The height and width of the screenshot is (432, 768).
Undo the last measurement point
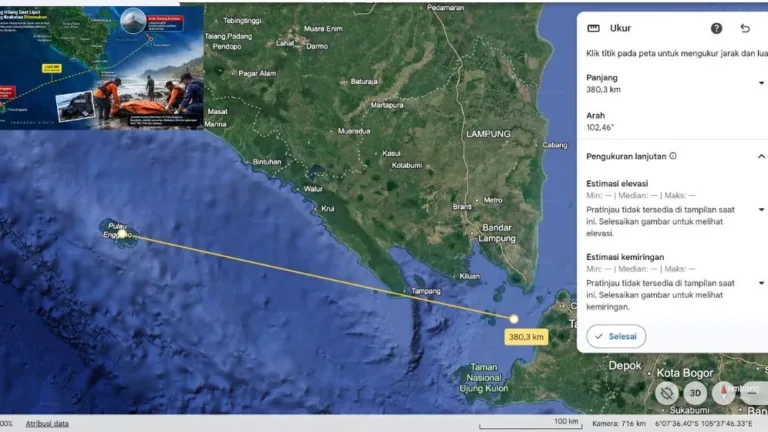(745, 28)
